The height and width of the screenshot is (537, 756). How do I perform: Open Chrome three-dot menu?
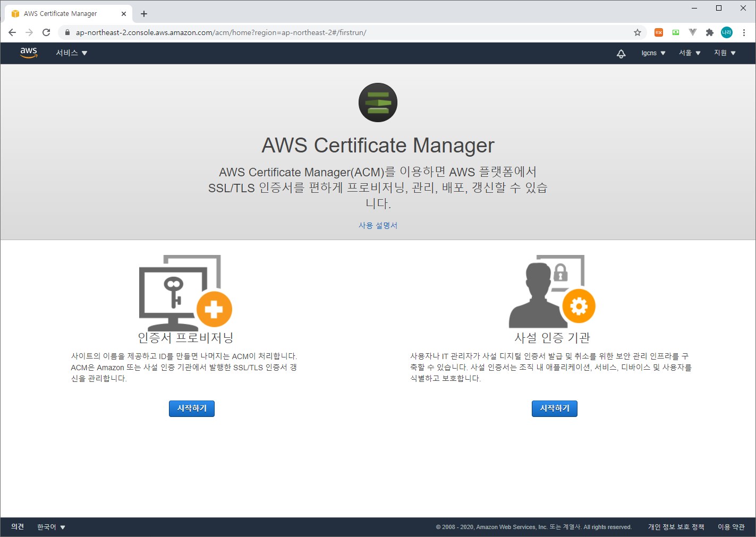[x=744, y=32]
